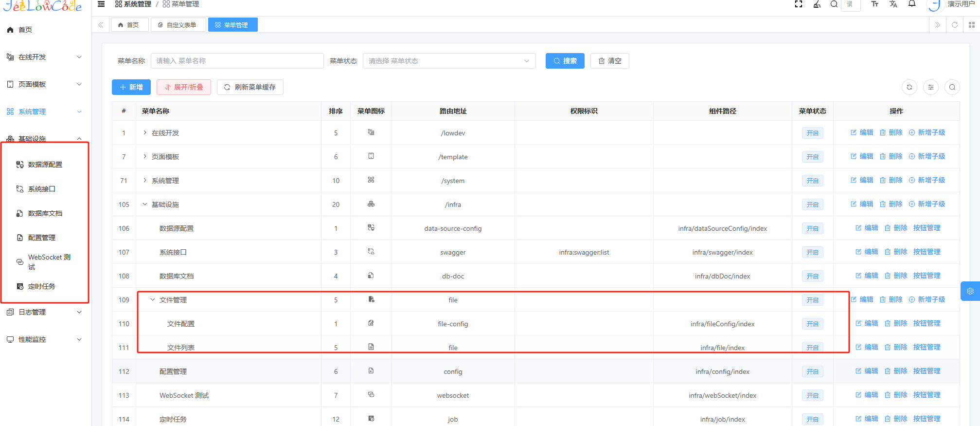This screenshot has width=980, height=426.
Task: Click the blue 搜索 search button
Action: [x=565, y=61]
